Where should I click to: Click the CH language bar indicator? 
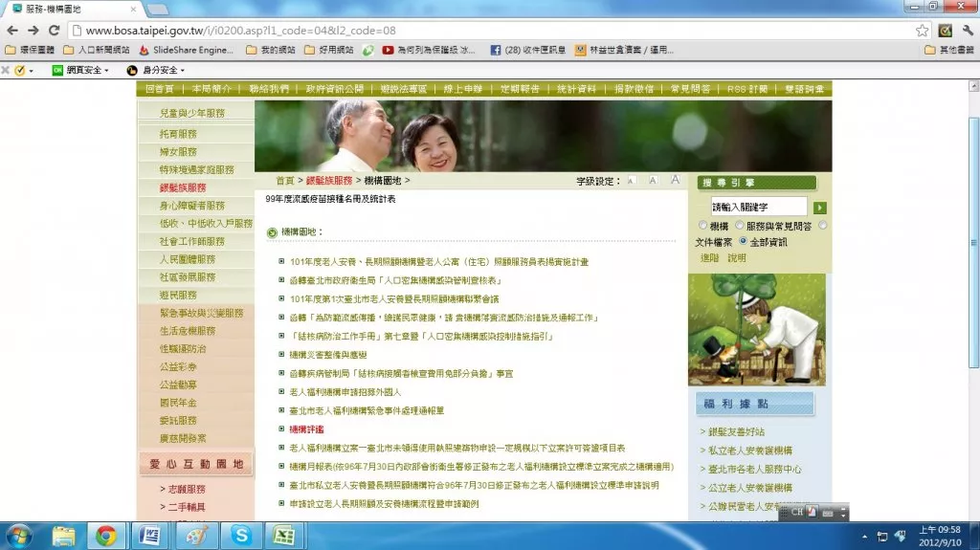pyautogui.click(x=797, y=512)
